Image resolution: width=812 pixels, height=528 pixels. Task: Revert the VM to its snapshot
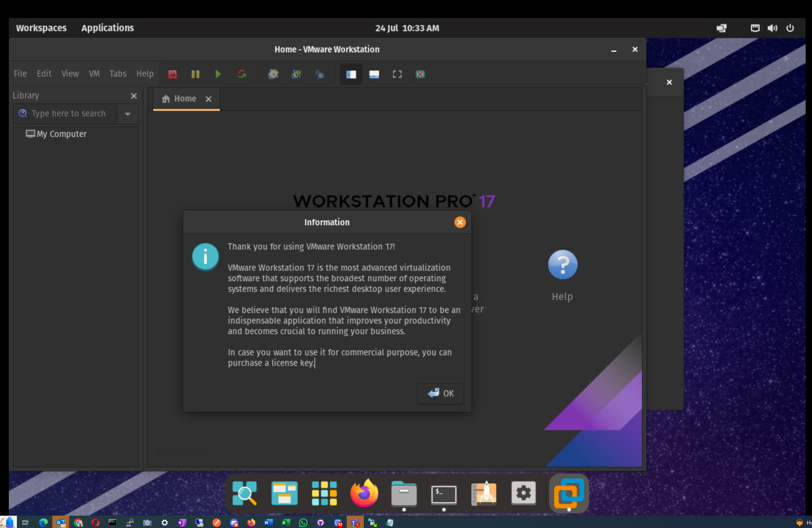click(x=296, y=74)
